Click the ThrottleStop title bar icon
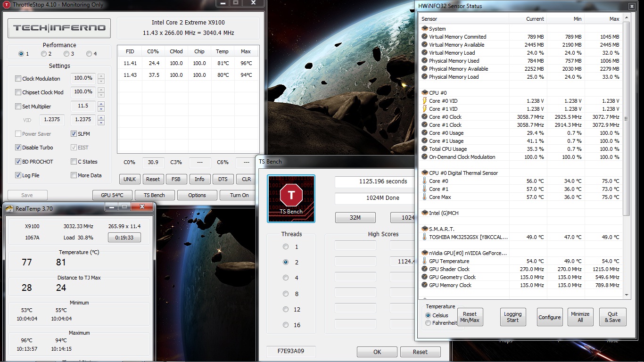 [7, 4]
